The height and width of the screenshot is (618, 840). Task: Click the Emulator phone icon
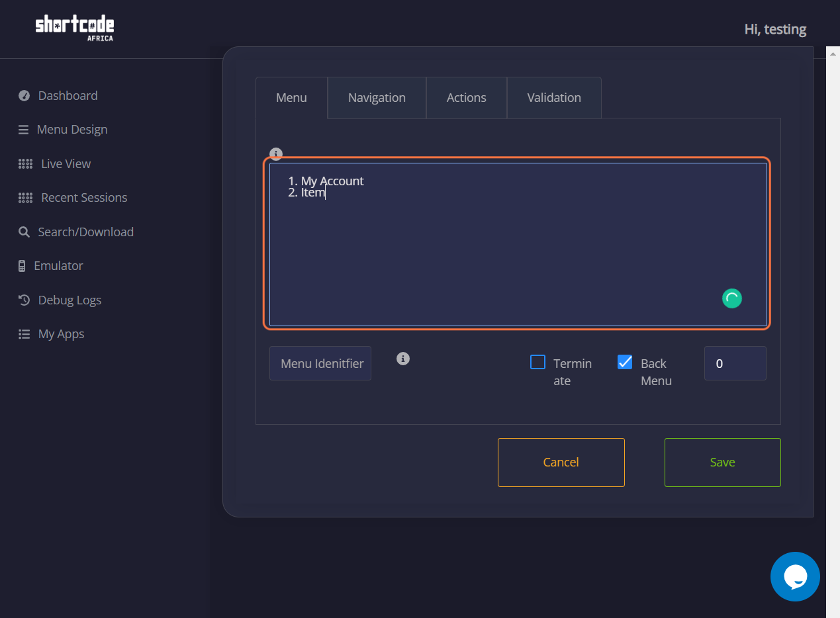22,266
